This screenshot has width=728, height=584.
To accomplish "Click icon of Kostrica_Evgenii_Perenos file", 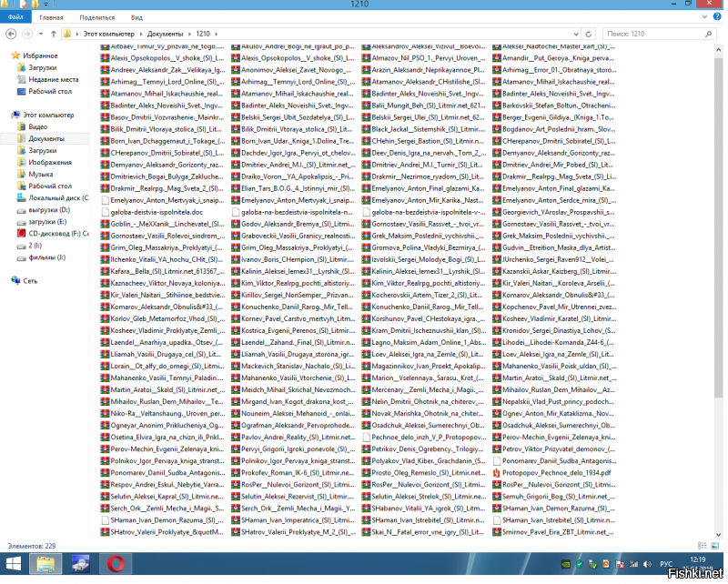I will (x=236, y=330).
